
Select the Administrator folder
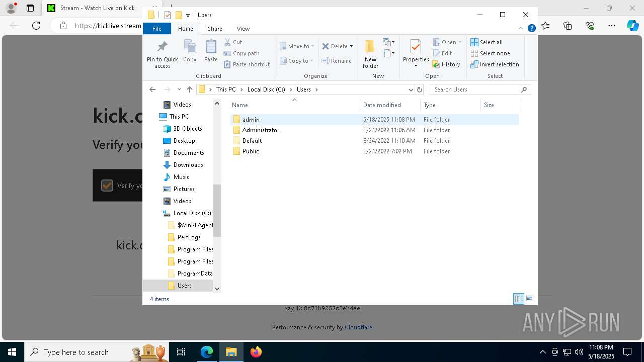(x=374, y=130)
